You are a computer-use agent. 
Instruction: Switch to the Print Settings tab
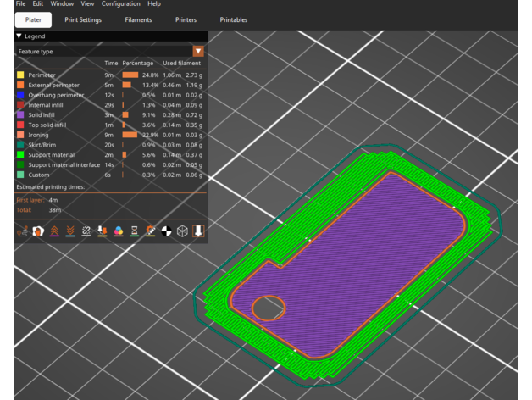85,19
